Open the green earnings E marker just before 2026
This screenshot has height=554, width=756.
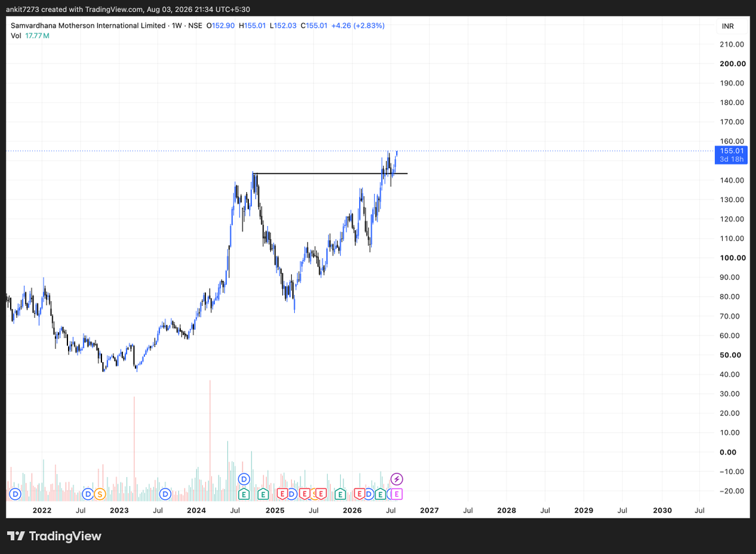pos(340,494)
